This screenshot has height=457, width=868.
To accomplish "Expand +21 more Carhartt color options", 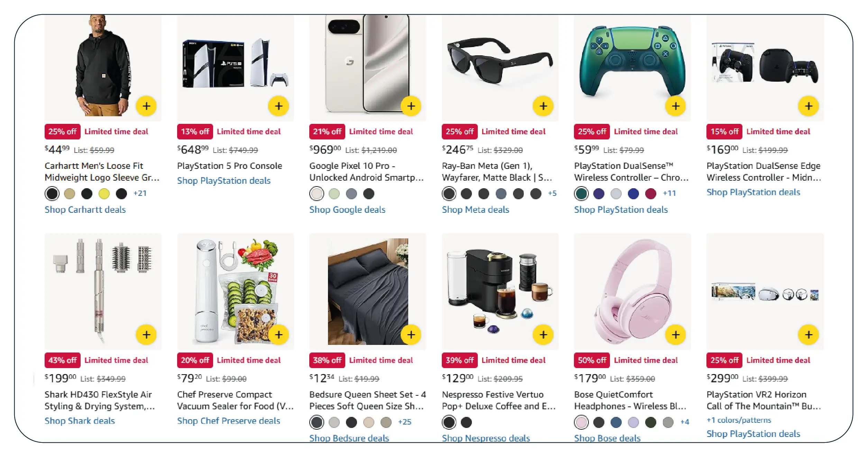I will tap(140, 193).
